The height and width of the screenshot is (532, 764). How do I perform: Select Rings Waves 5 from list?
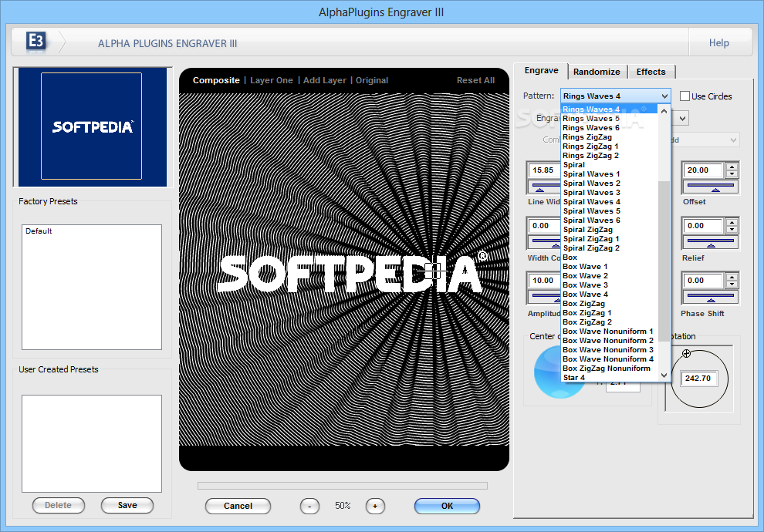pyautogui.click(x=610, y=118)
